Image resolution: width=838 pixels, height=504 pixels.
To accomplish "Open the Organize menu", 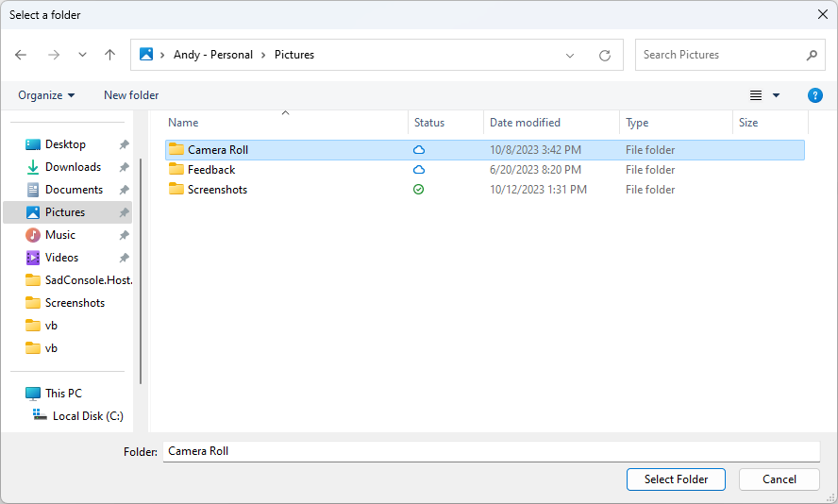I will [x=46, y=95].
